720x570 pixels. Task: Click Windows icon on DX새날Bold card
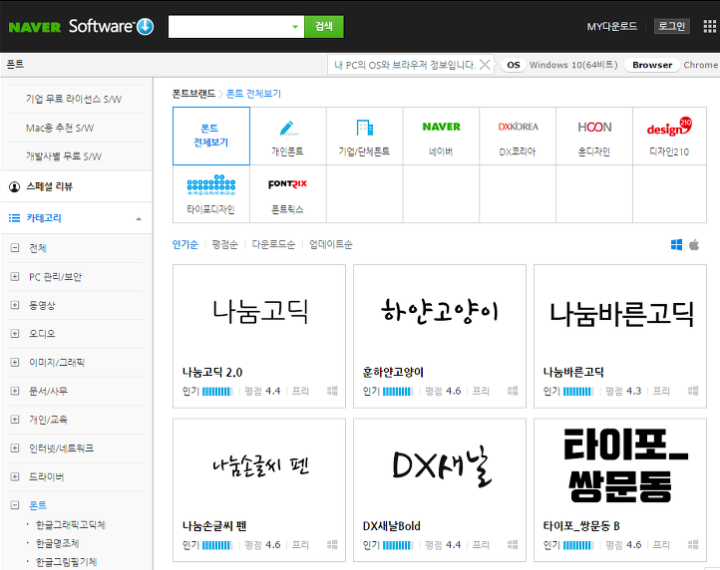coord(513,545)
